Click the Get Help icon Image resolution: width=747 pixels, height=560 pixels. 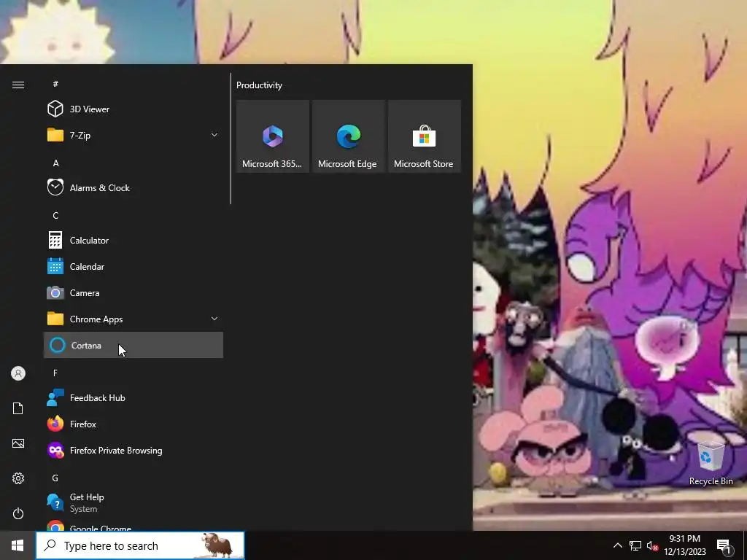coord(55,502)
